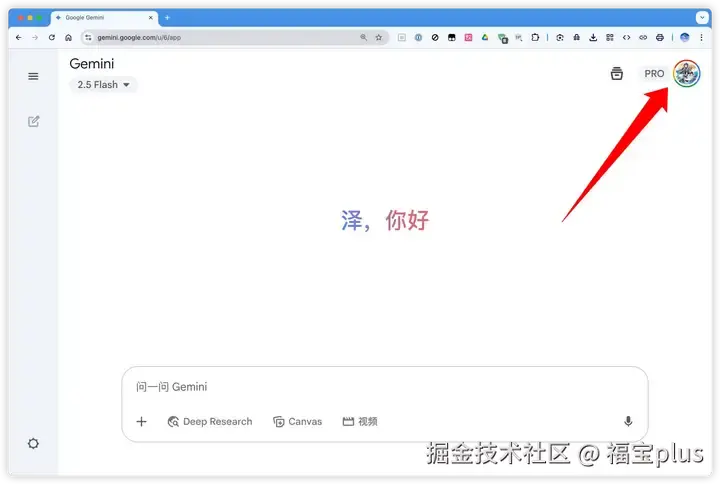Image resolution: width=720 pixels, height=484 pixels.
Task: Open a new browser tab
Action: (x=167, y=17)
